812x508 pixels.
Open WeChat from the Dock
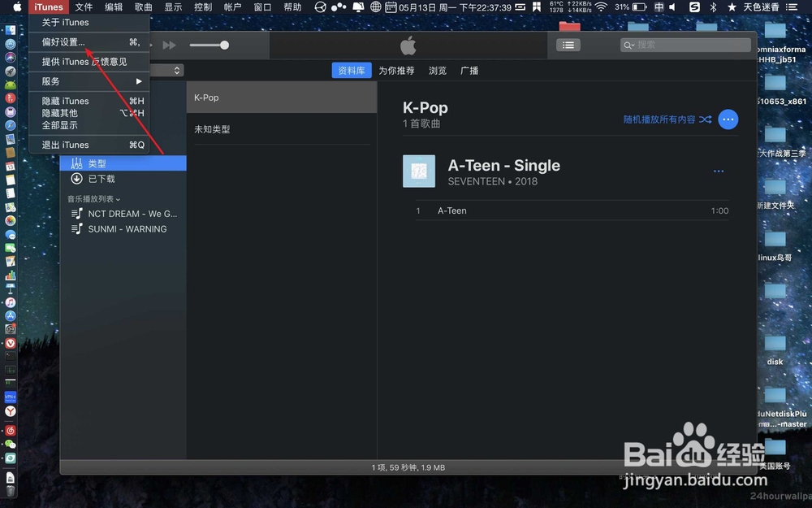click(11, 445)
